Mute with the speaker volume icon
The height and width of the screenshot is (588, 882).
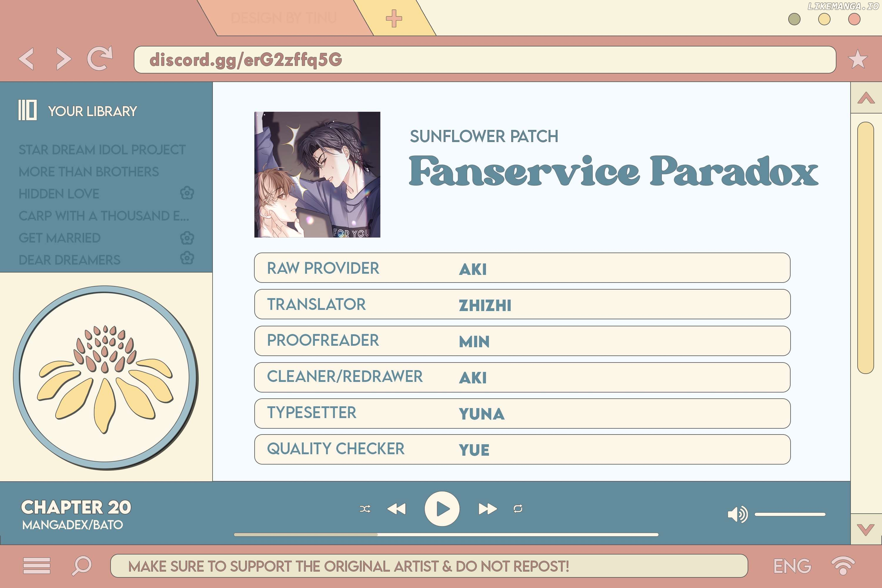737,514
